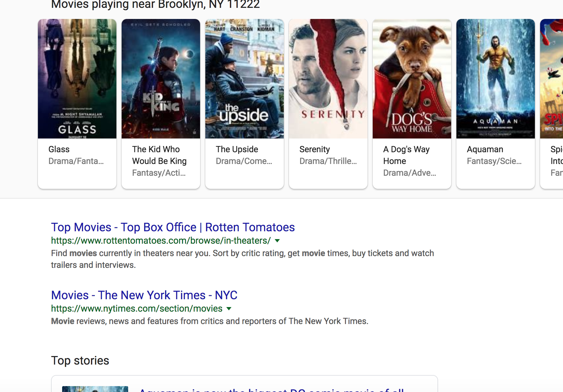Click the Drama/Come... genre under The Upside

click(244, 161)
